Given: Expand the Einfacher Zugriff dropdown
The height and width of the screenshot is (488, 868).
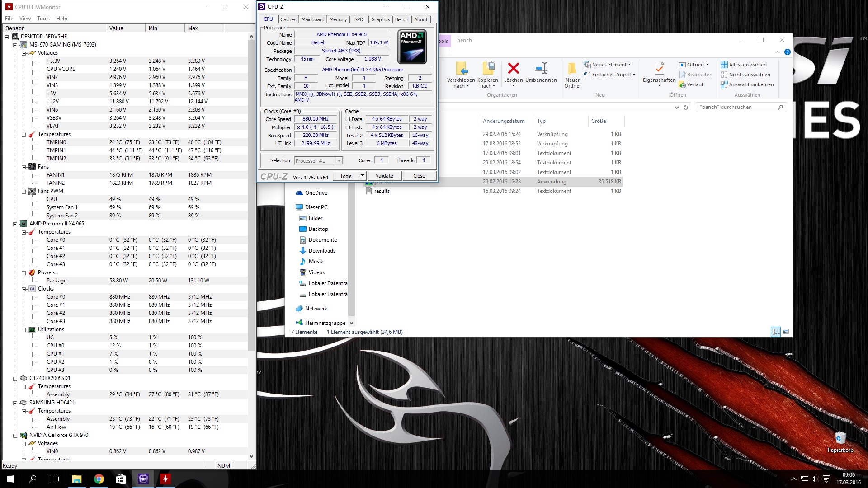Looking at the screenshot, I should tap(609, 75).
